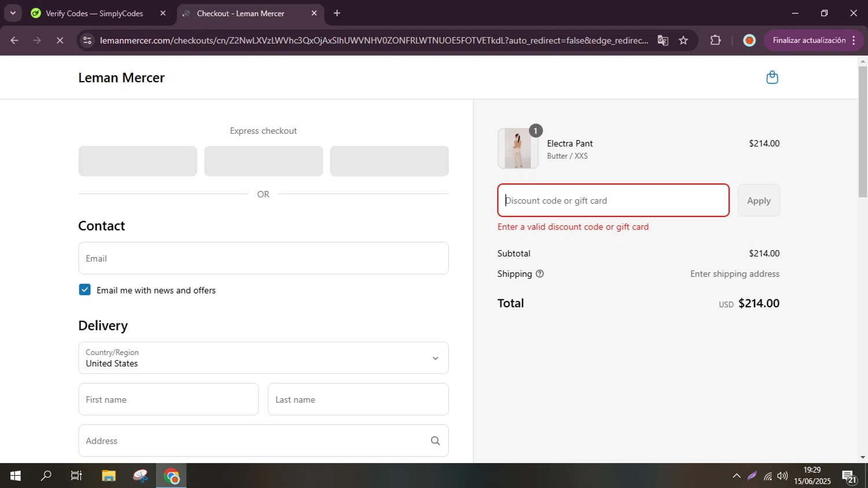Open the network WiFi tray icon

[767, 476]
